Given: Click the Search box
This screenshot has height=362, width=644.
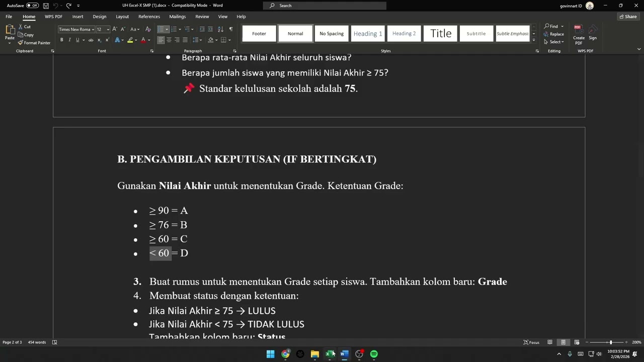Looking at the screenshot, I should pos(325,6).
